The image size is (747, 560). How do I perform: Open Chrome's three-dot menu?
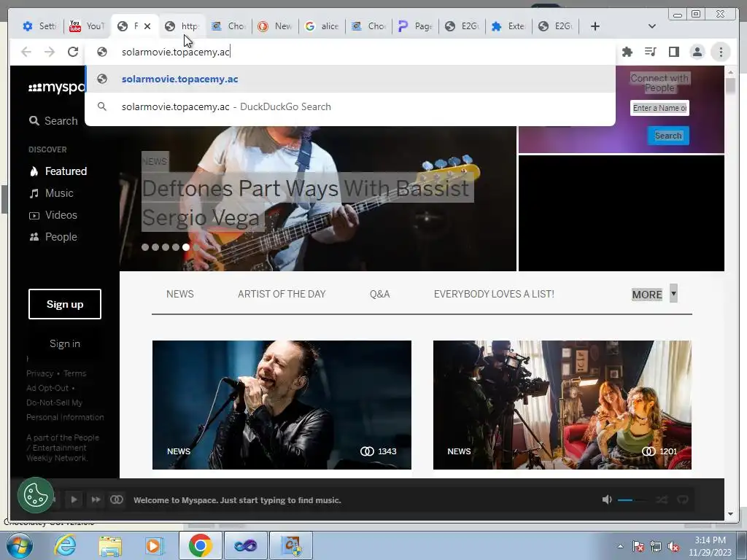[721, 52]
